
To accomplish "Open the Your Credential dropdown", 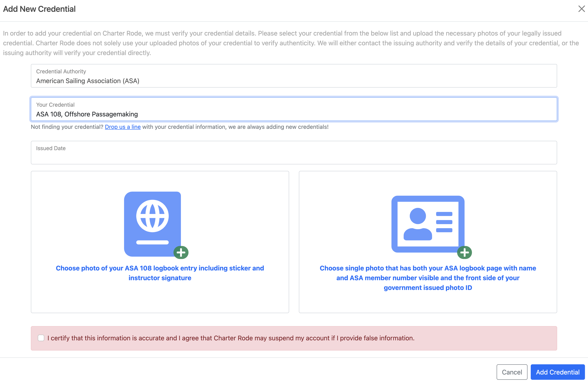I will click(x=294, y=109).
